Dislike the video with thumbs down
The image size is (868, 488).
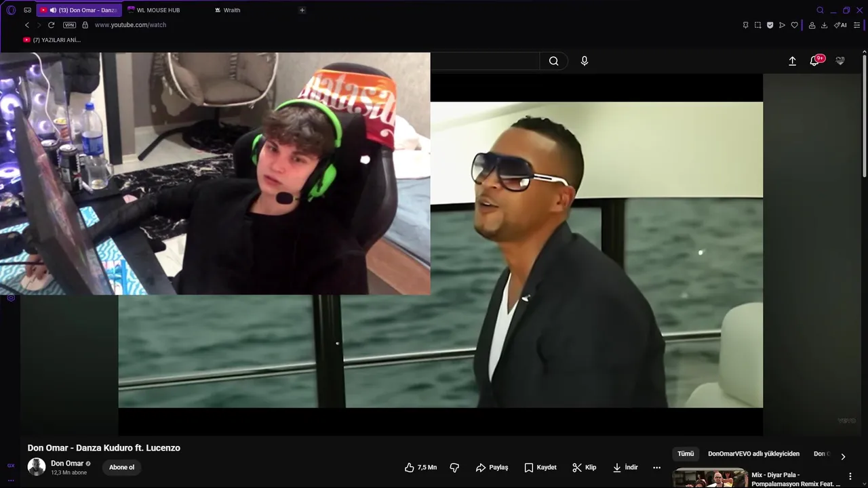point(454,468)
